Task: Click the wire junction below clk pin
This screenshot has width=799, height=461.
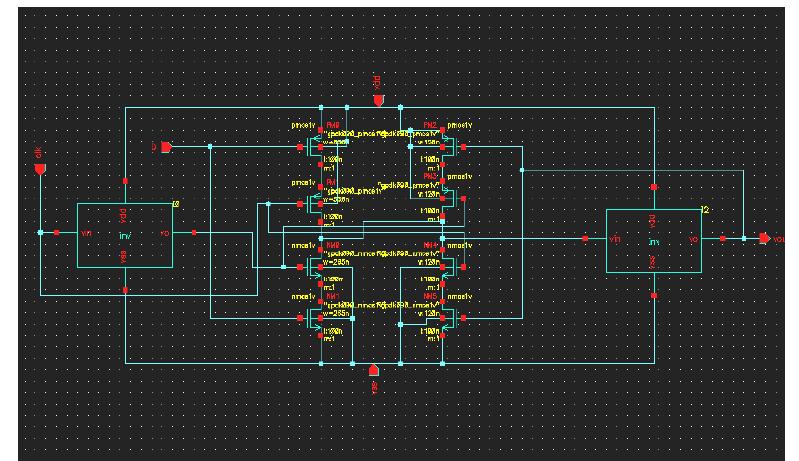Action: click(40, 233)
